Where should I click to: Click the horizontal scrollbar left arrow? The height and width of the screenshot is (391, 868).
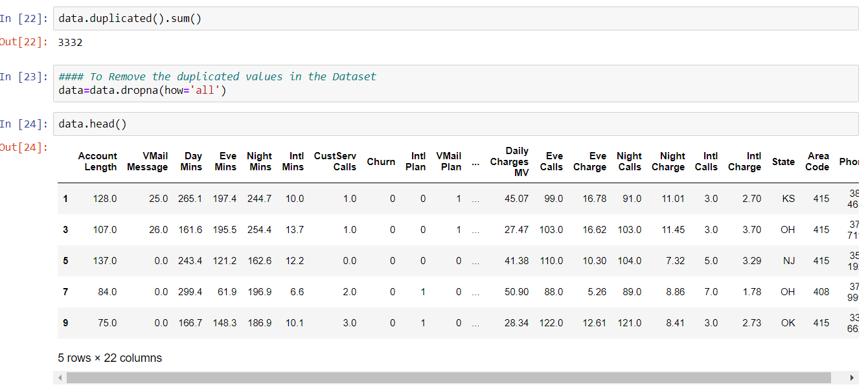pos(60,377)
